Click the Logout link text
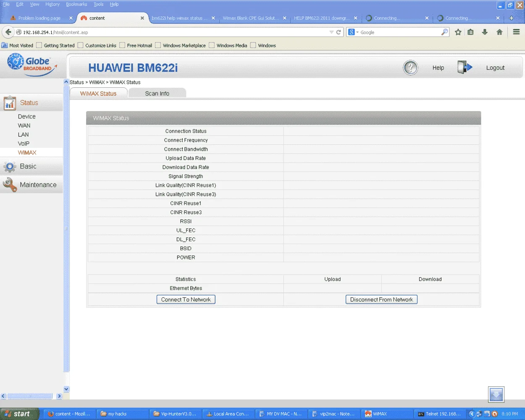This screenshot has width=525, height=420. 495,68
